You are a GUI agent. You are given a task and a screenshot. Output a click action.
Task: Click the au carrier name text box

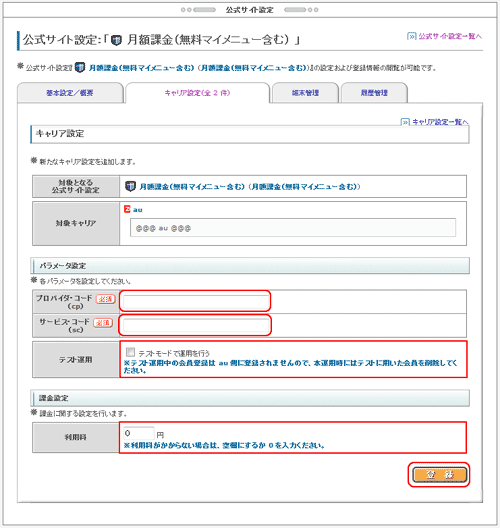[x=293, y=228]
